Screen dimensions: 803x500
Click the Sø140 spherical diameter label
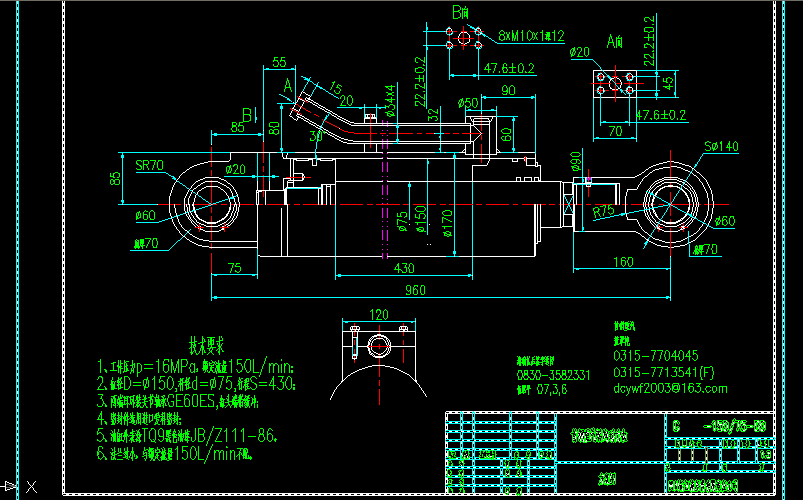[720, 147]
